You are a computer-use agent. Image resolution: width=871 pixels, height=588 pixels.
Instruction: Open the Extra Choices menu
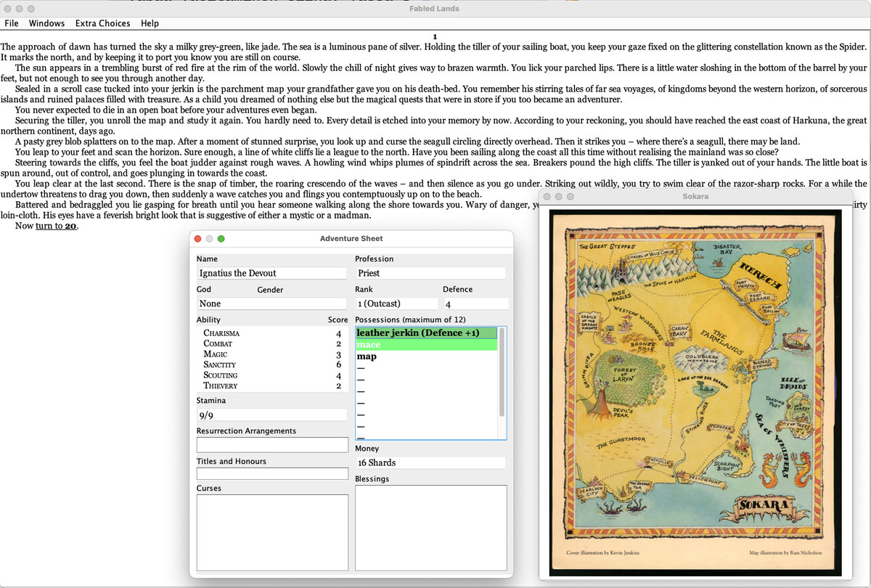(102, 23)
